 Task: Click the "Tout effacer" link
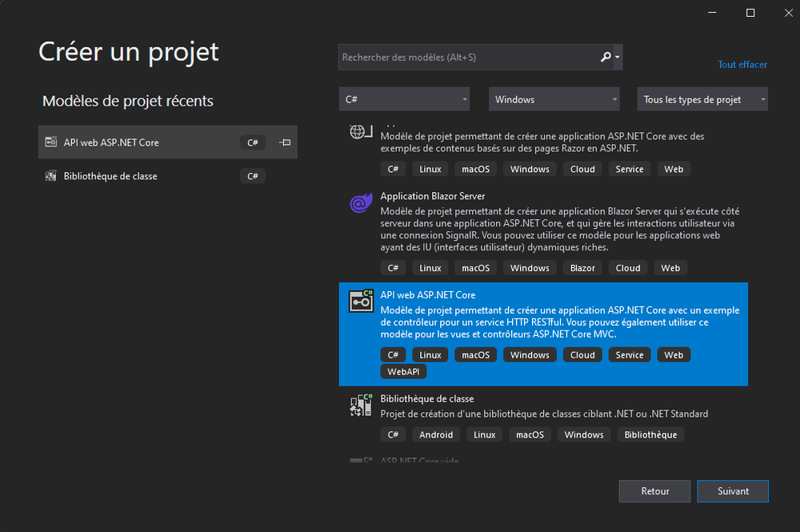pyautogui.click(x=742, y=65)
